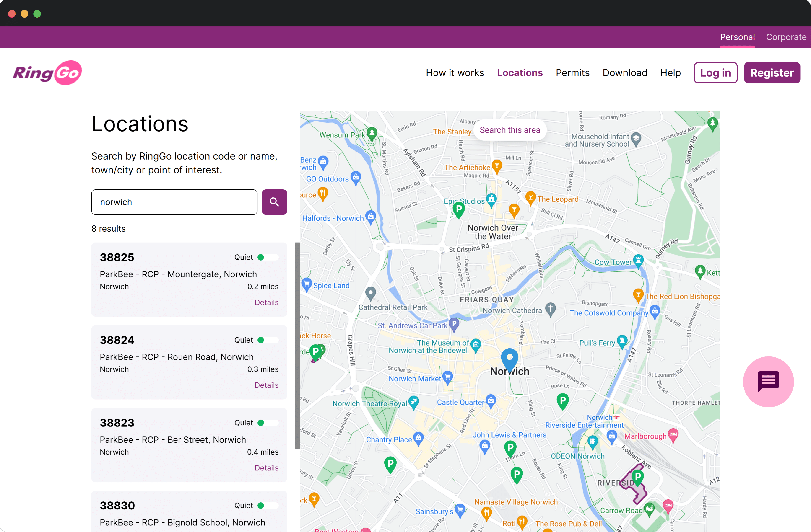Viewport: 811px width, 532px height.
Task: Open How it works page
Action: [x=455, y=72]
